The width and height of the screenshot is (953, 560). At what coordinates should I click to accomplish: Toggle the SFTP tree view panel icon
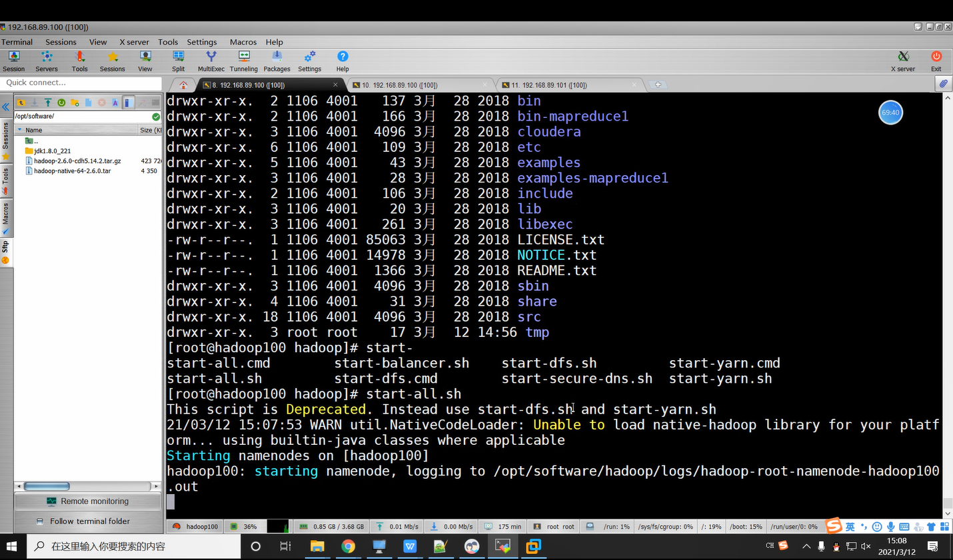pos(129,103)
